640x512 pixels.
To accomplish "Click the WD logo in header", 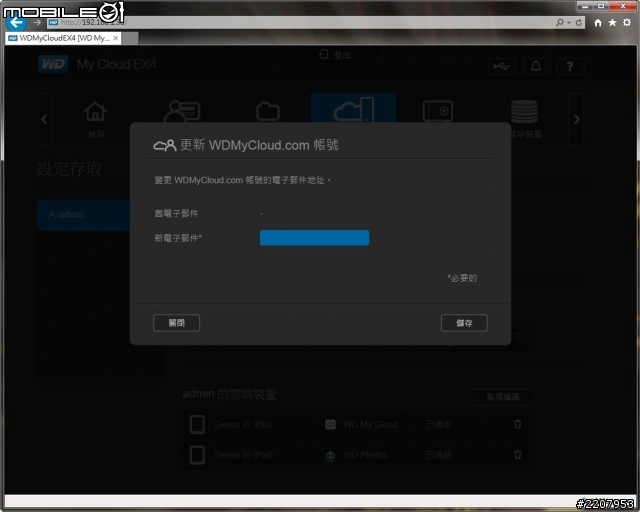I will click(53, 65).
